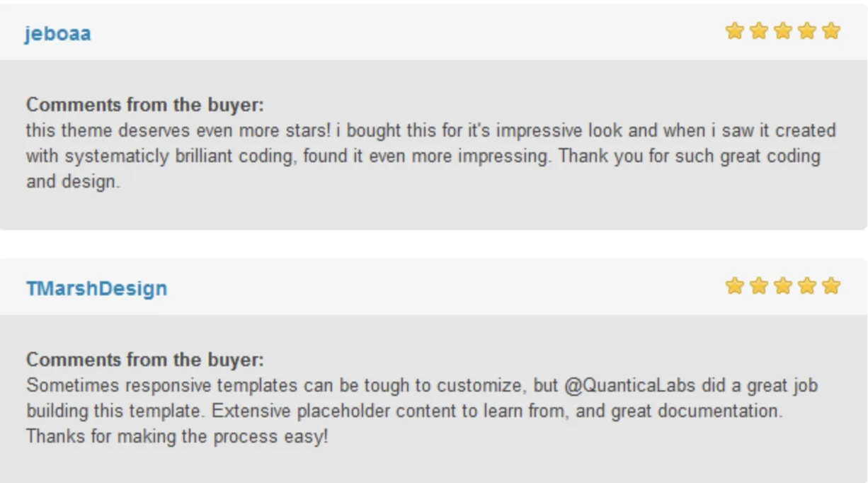Viewport: 868px width, 483px height.
Task: Click first star in jeboaa's rating
Action: coord(735,31)
